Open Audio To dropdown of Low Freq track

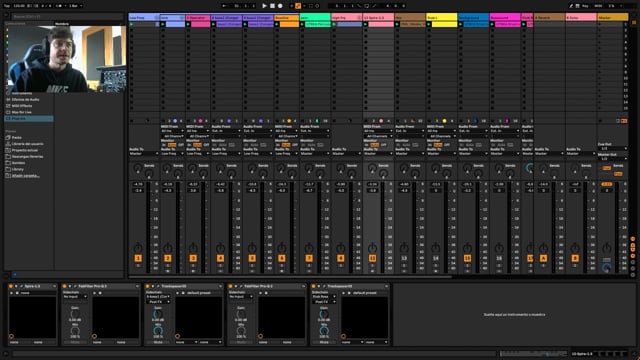click(x=144, y=154)
